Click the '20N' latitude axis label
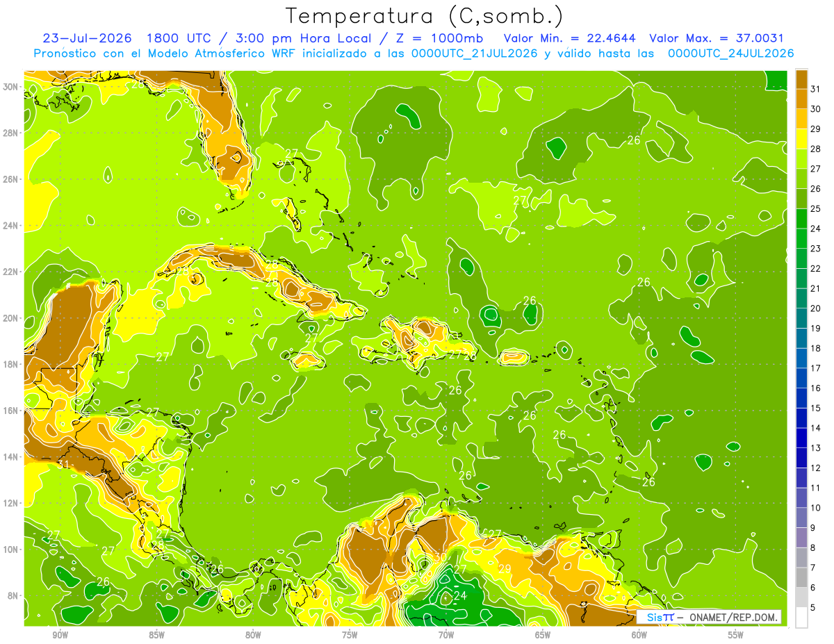The image size is (834, 644). pyautogui.click(x=10, y=318)
